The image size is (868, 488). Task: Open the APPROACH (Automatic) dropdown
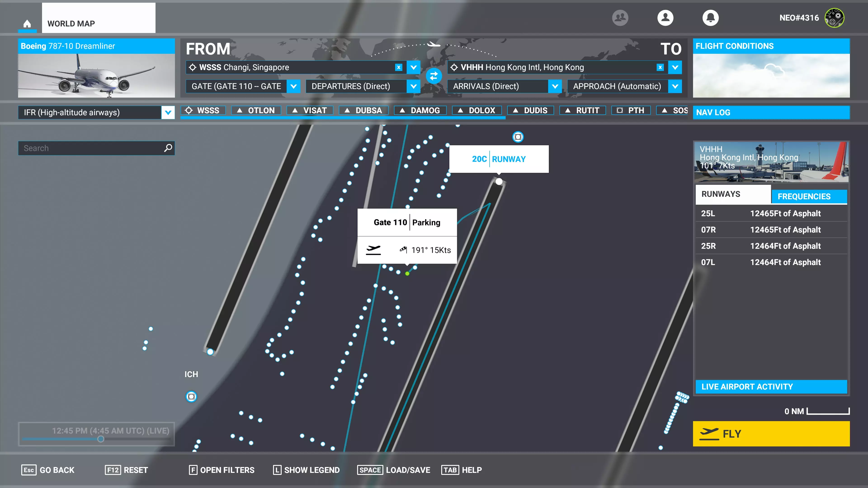675,86
